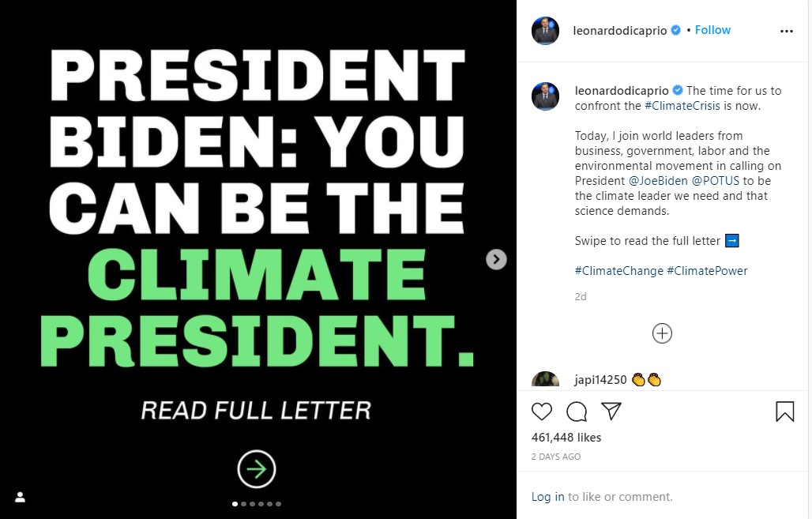812x519 pixels.
Task: Open the #ClimateCrisis hashtag
Action: point(682,106)
